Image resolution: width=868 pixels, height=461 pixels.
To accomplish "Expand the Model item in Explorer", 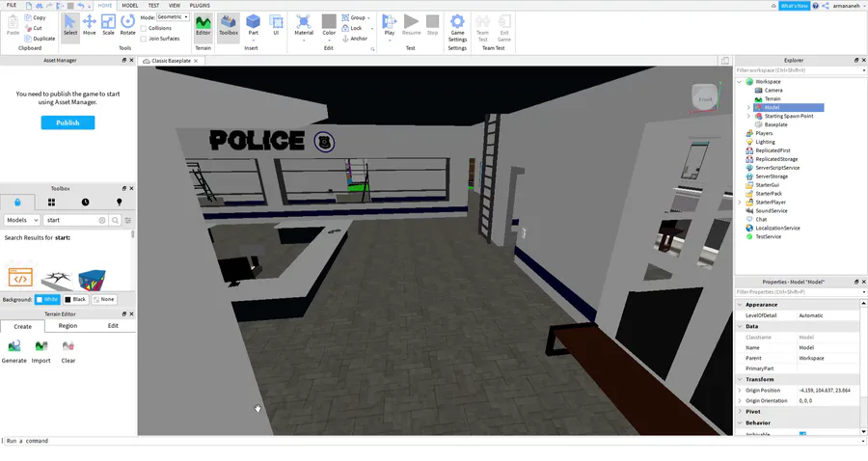I will click(748, 107).
